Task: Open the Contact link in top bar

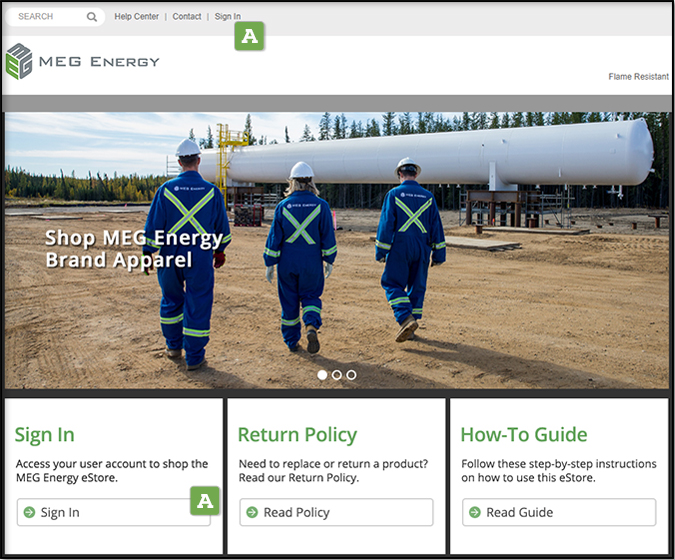Action: (x=186, y=17)
